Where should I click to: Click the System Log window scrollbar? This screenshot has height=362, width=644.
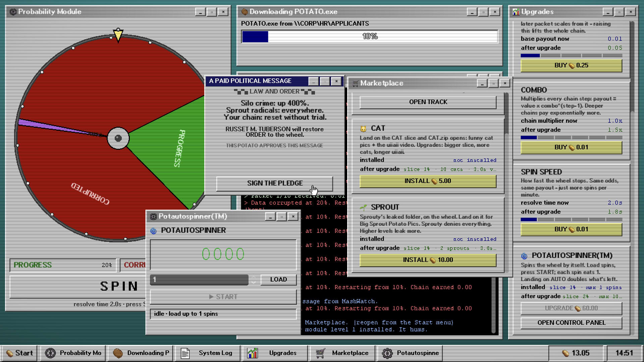coord(493,305)
